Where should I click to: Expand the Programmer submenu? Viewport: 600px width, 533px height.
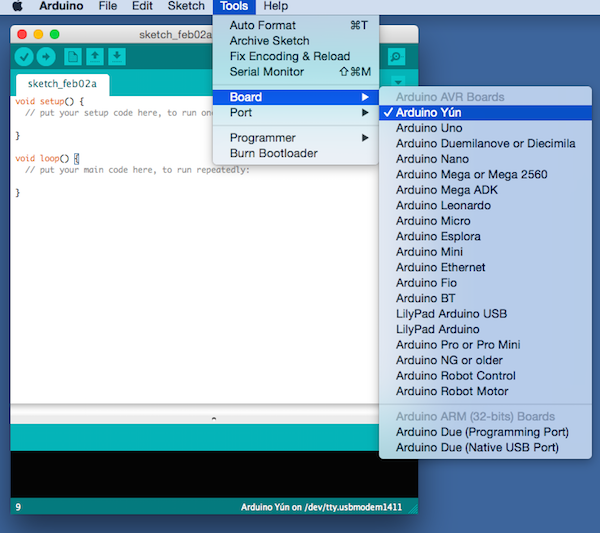[x=296, y=138]
